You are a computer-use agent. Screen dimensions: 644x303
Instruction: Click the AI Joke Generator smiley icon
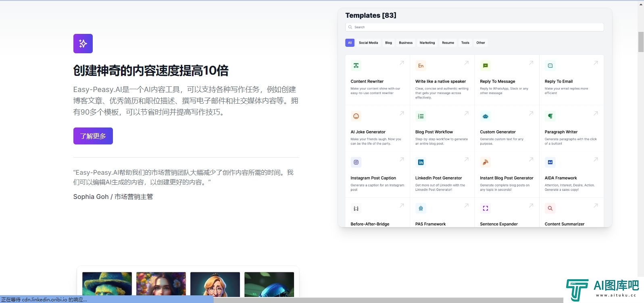pos(356,116)
